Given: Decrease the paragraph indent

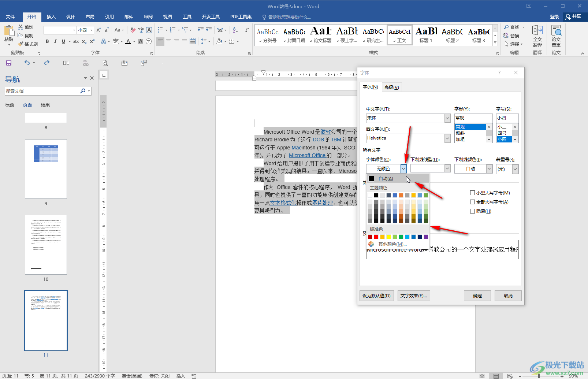Looking at the screenshot, I should 201,30.
